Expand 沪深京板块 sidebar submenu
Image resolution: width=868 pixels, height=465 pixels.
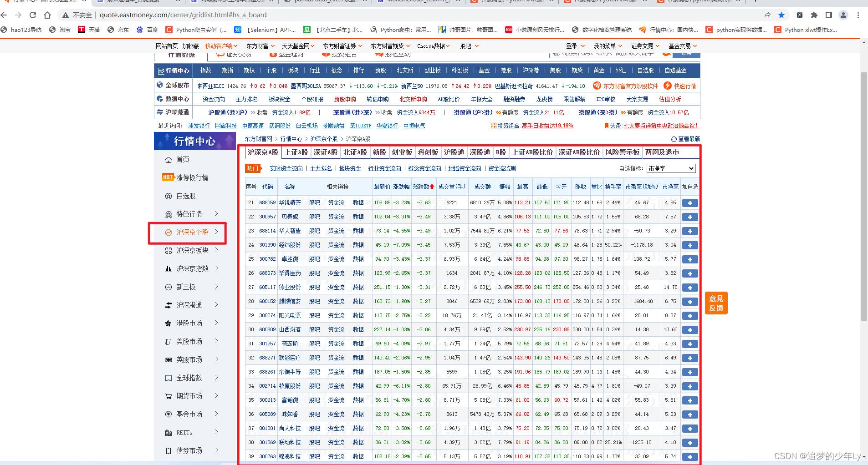[x=217, y=250]
